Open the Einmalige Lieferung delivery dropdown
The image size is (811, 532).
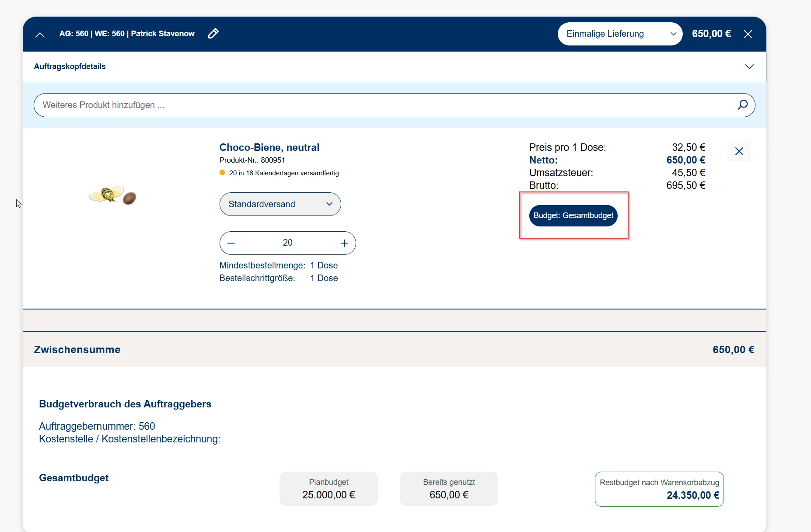coord(619,34)
